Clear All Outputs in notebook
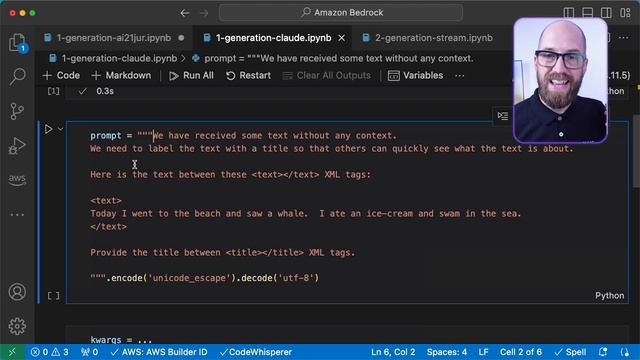 click(327, 76)
